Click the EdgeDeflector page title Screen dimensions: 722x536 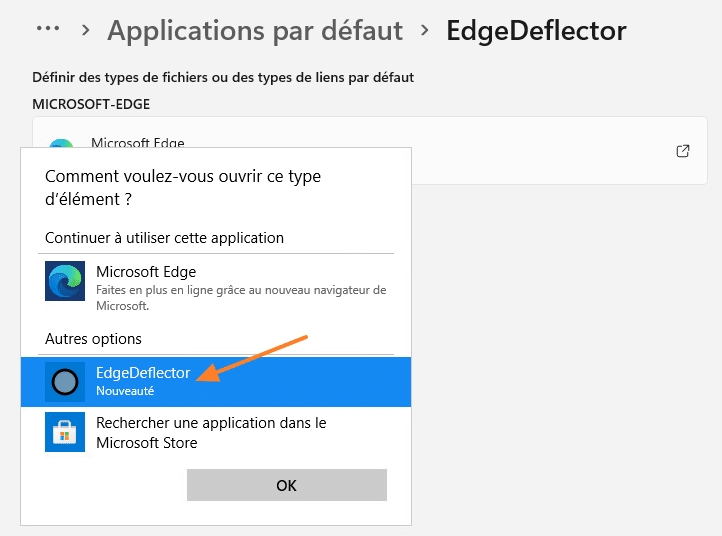coord(536,30)
